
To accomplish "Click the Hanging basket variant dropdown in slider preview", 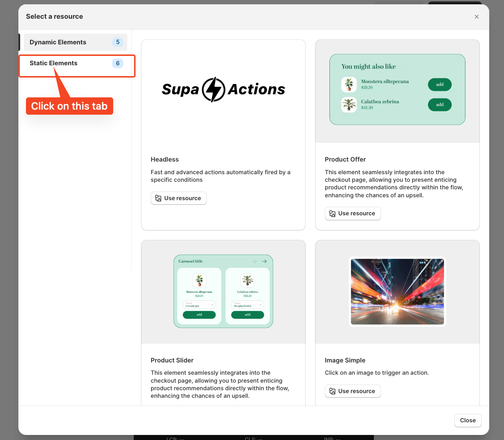I will click(247, 305).
